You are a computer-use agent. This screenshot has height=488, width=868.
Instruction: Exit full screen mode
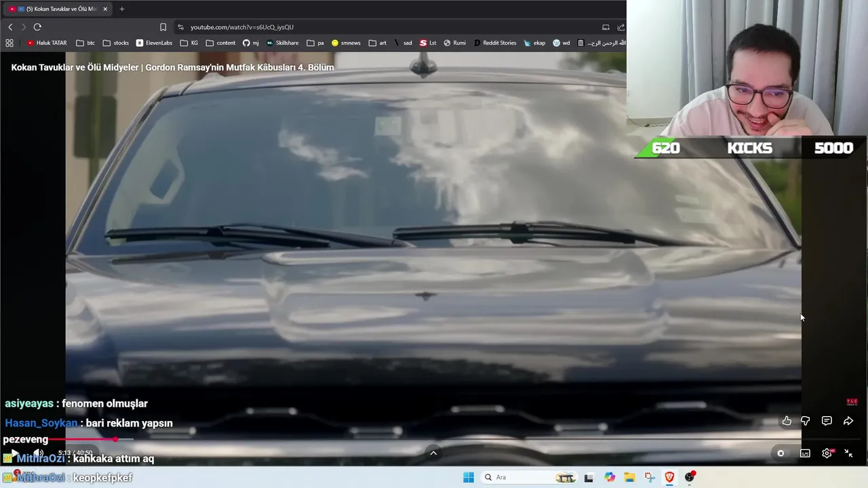pyautogui.click(x=848, y=453)
